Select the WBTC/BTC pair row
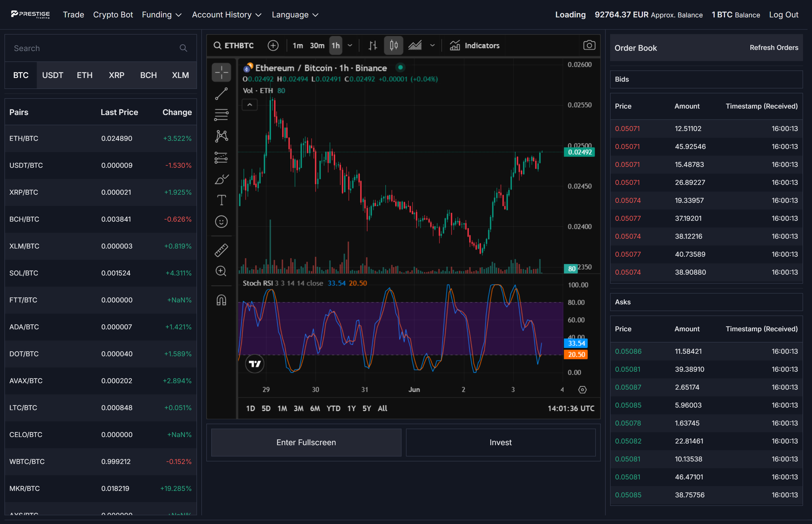This screenshot has height=524, width=812. click(x=101, y=461)
